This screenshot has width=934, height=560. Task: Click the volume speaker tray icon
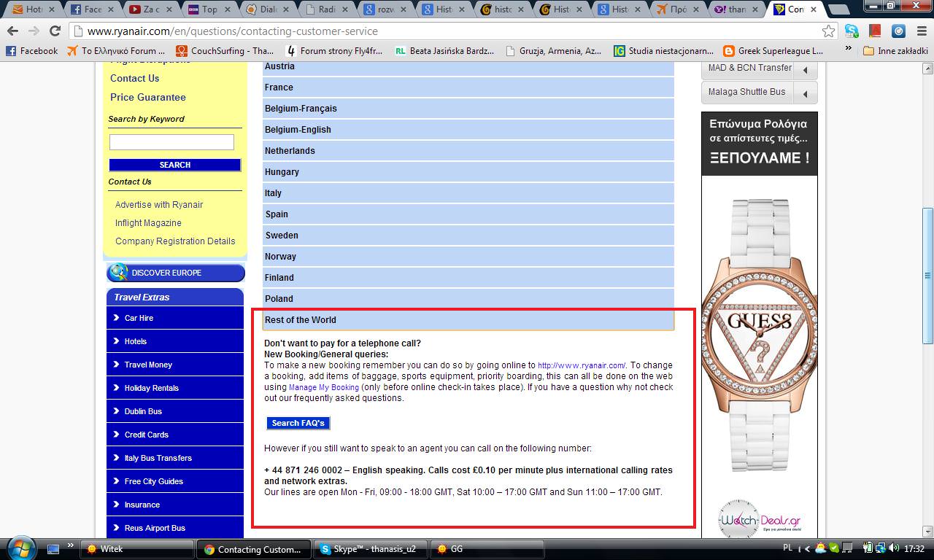892,548
